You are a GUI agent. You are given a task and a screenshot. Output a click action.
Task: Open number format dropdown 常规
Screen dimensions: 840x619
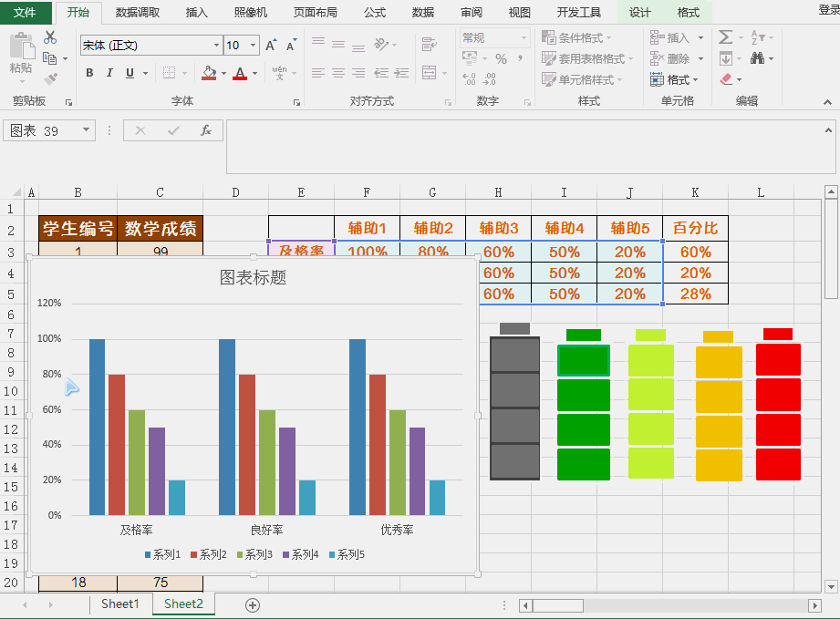click(524, 38)
